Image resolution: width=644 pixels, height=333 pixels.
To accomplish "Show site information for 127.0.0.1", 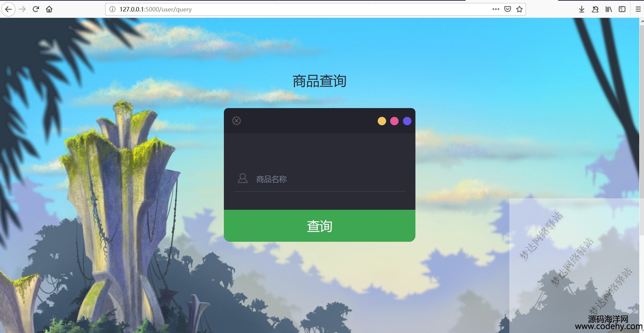I will [112, 9].
